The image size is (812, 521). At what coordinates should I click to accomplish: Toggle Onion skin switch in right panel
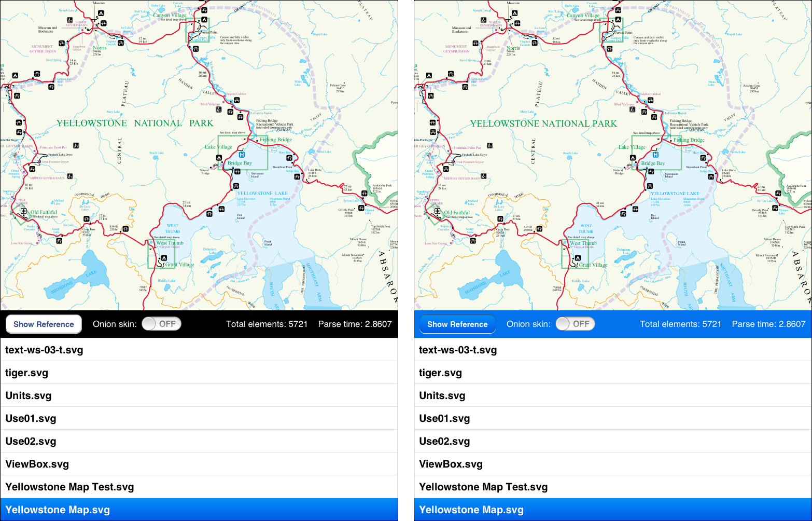tap(575, 324)
